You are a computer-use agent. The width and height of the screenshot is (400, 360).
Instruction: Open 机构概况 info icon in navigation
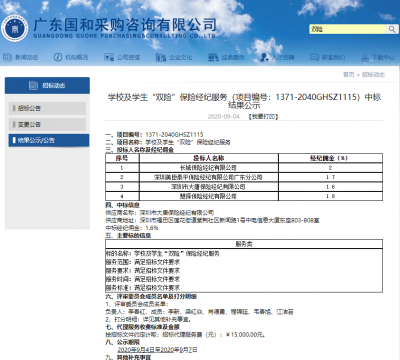tap(58, 57)
